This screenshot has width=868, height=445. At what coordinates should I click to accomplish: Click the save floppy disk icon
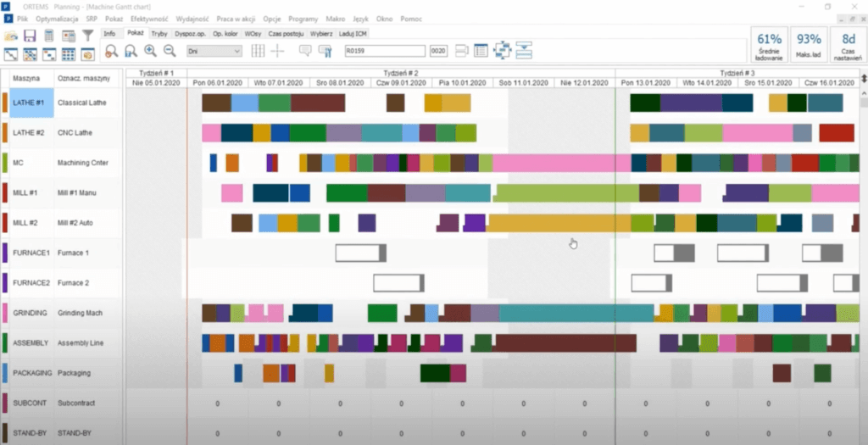[x=30, y=36]
